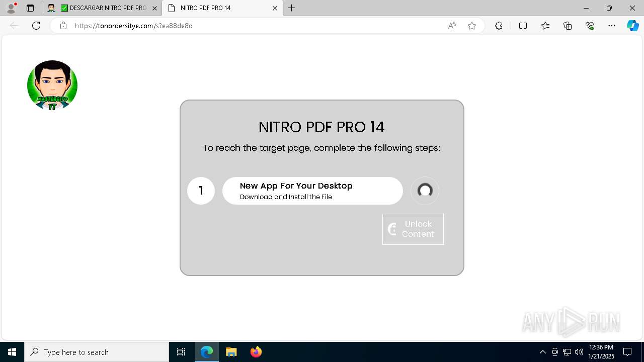Click the Unlock Content button

point(413,229)
